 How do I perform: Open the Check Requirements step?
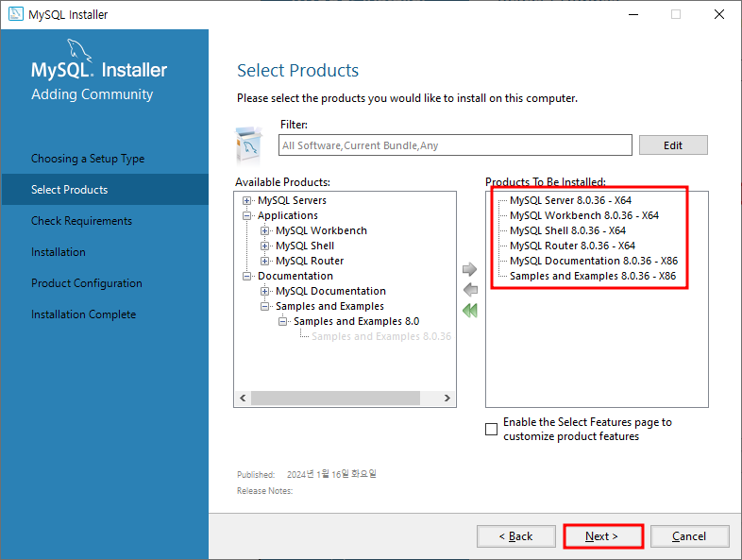[x=81, y=221]
